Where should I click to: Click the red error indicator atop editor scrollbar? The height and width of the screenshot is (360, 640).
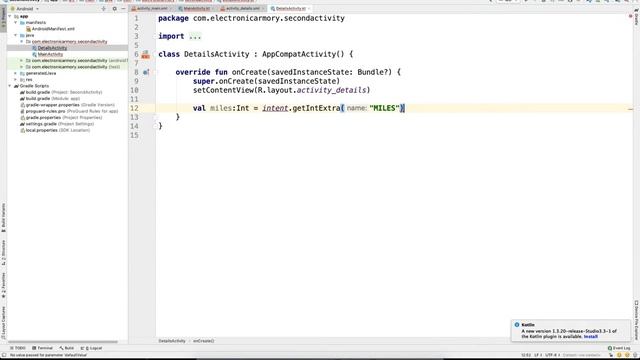tap(631, 16)
